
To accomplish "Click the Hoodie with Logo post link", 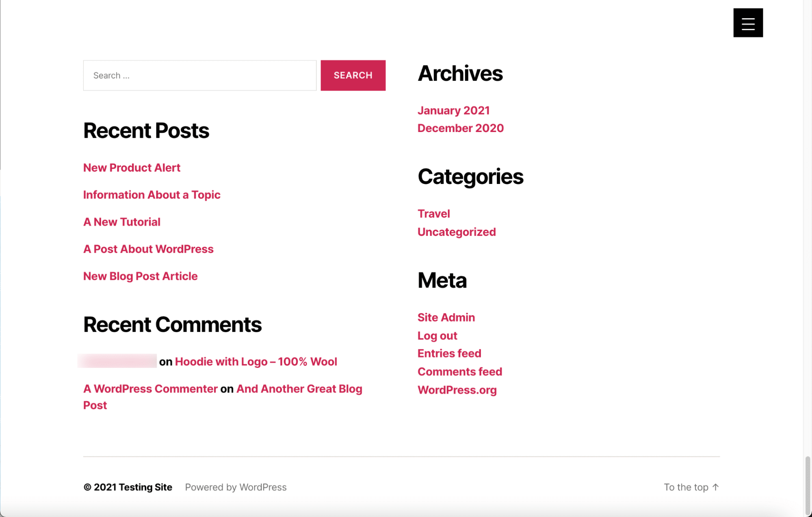I will pos(256,361).
